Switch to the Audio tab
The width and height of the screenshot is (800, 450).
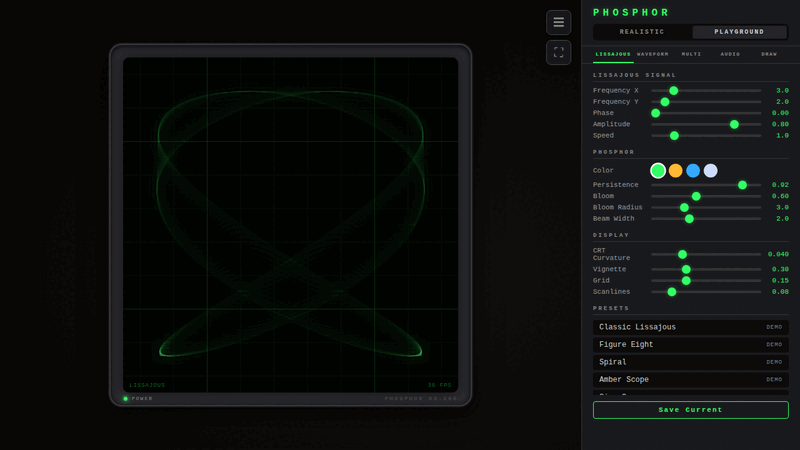pos(730,54)
